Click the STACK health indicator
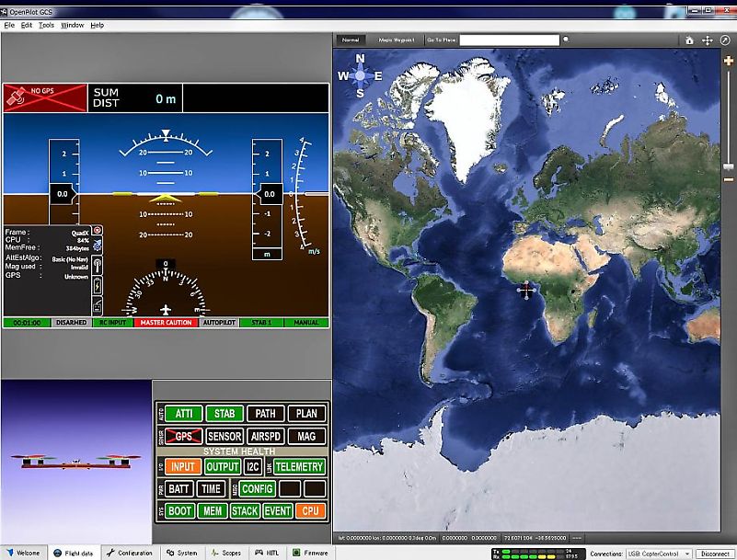Viewport: 737px width, 560px height. (245, 511)
